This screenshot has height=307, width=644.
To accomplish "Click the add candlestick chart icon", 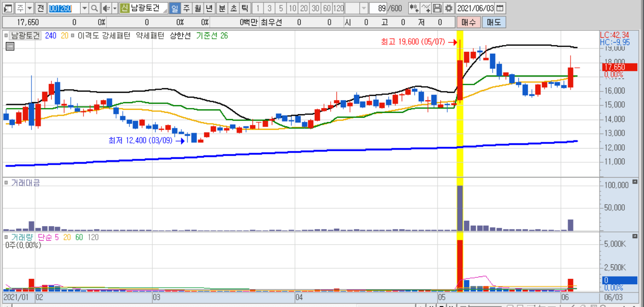I will (x=414, y=8).
